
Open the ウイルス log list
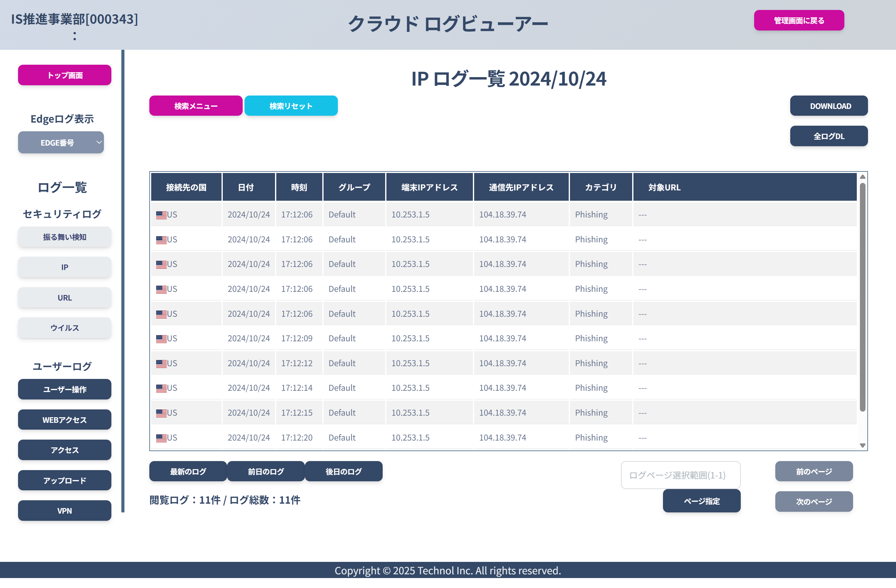point(64,328)
